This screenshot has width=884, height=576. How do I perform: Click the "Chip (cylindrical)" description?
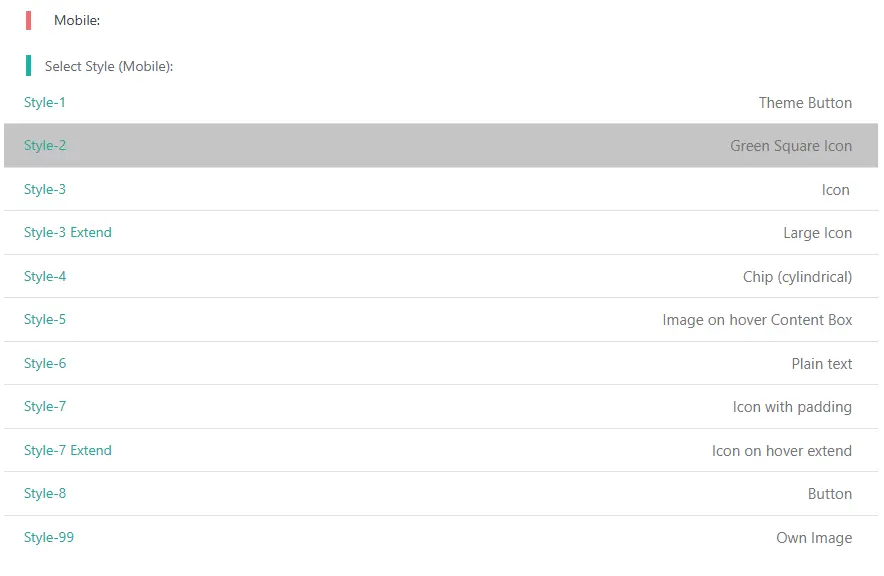pos(797,277)
